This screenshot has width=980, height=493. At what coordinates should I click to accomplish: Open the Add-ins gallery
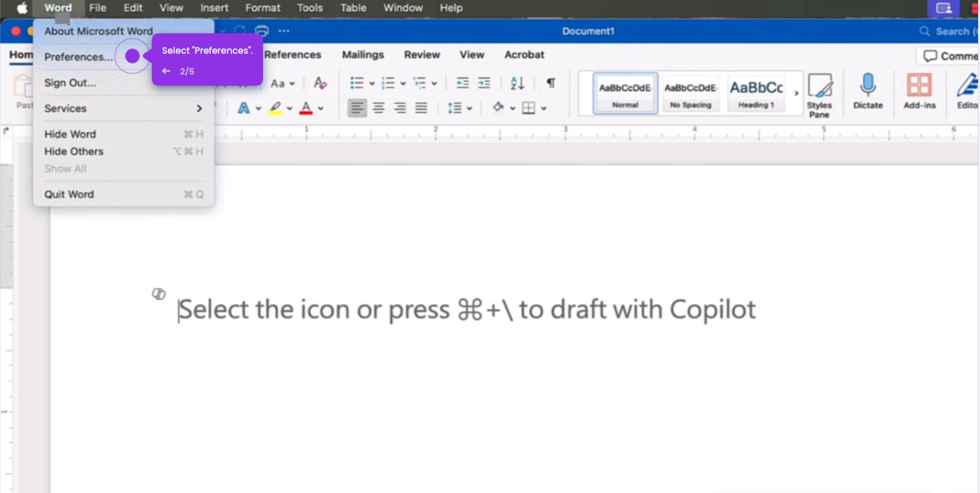pyautogui.click(x=919, y=91)
